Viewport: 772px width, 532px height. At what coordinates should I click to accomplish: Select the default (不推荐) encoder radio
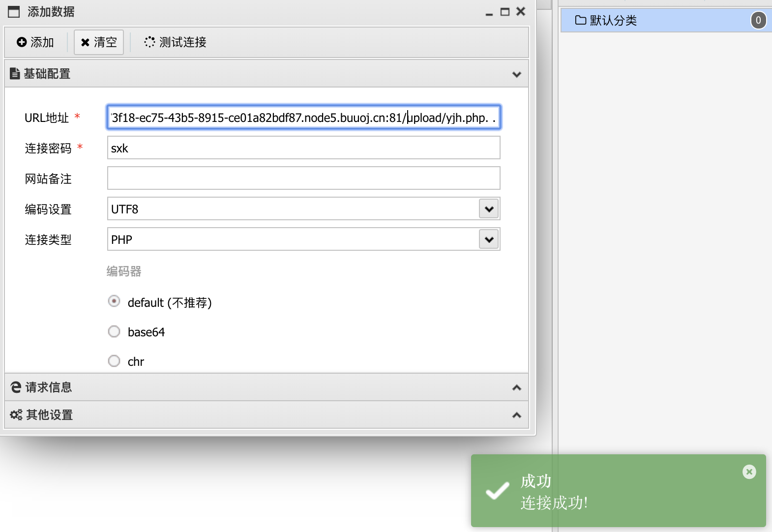pos(114,301)
